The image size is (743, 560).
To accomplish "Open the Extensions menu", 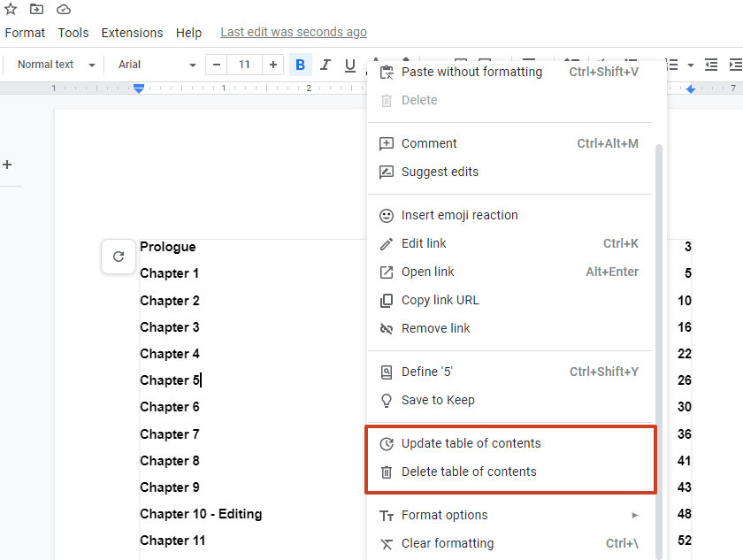I will pyautogui.click(x=132, y=32).
